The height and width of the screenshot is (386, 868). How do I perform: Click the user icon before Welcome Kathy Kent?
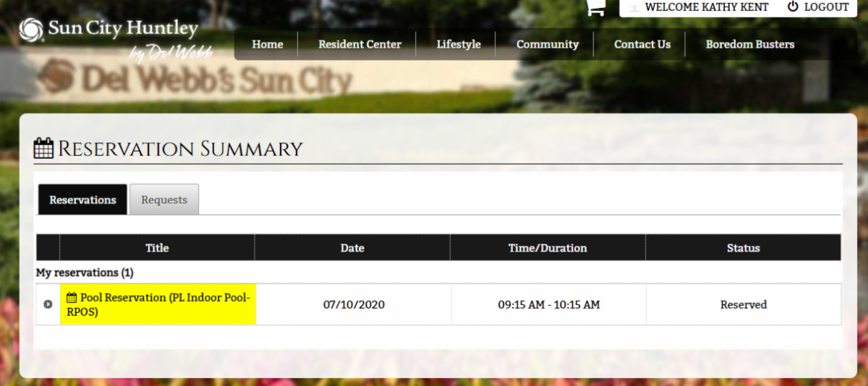click(634, 7)
